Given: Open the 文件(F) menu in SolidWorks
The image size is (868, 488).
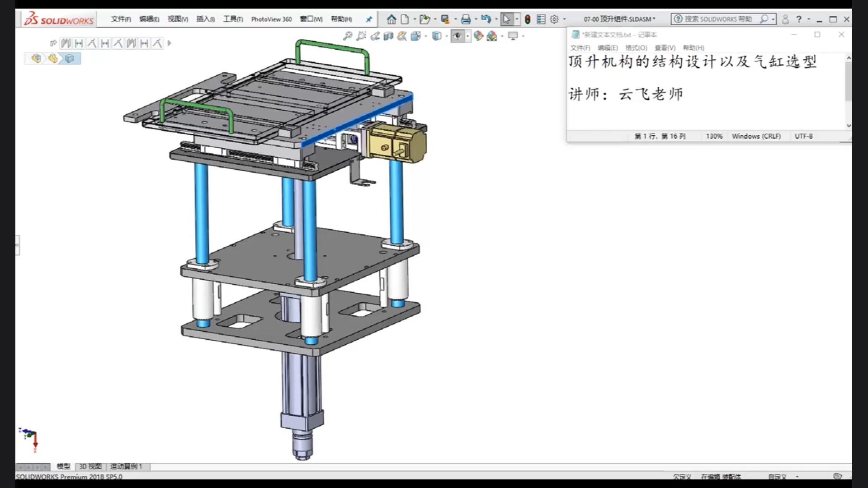Looking at the screenshot, I should pos(121,19).
